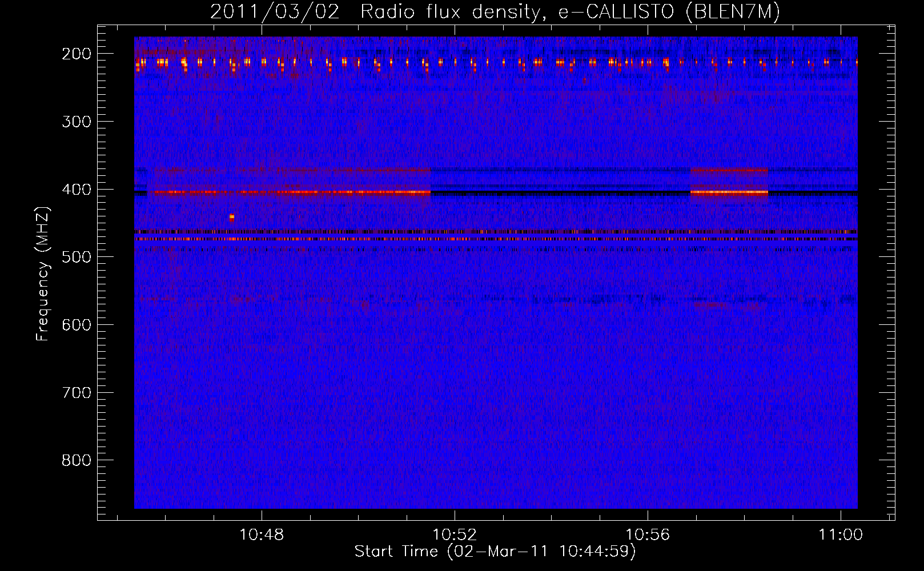Click the 10:48 time tick label
Viewport: 924px width, 571px height.
click(x=262, y=535)
